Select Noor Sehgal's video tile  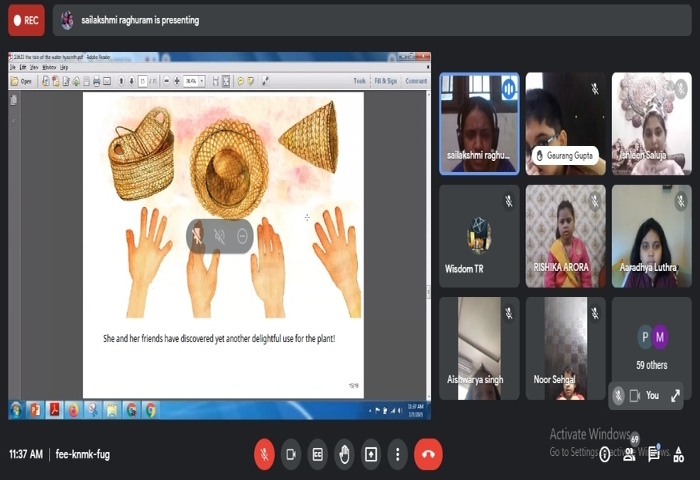[566, 348]
